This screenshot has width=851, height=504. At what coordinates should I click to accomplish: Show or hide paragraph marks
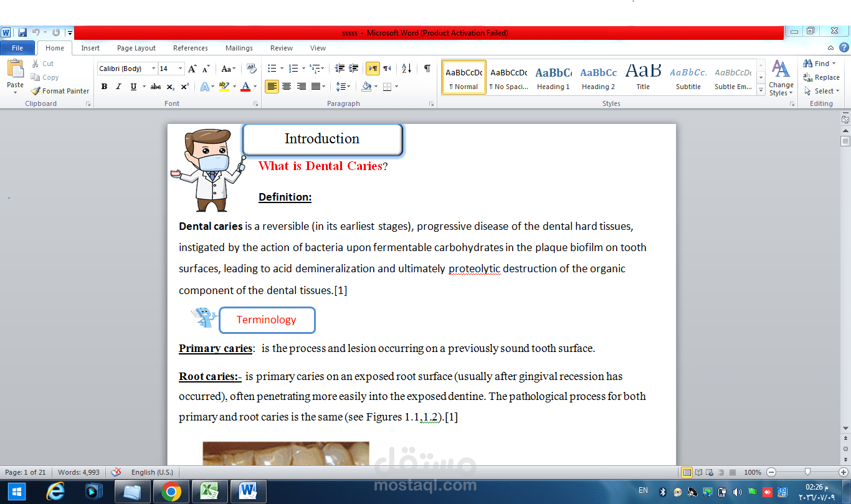pos(427,69)
